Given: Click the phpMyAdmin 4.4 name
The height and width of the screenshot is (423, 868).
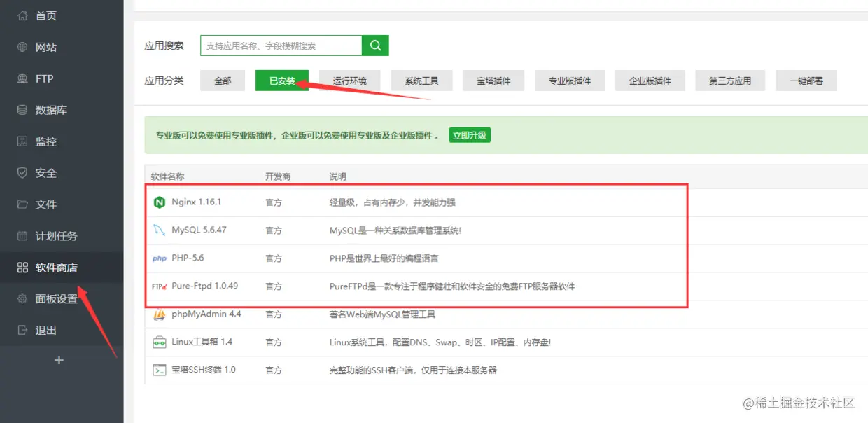Looking at the screenshot, I should tap(206, 314).
